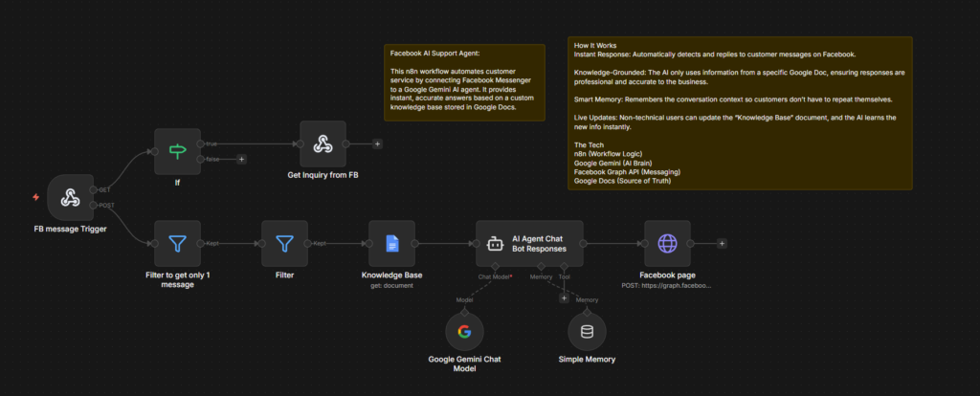Click the Chat Model connector on AI Agent
980x396 pixels.
point(495,267)
